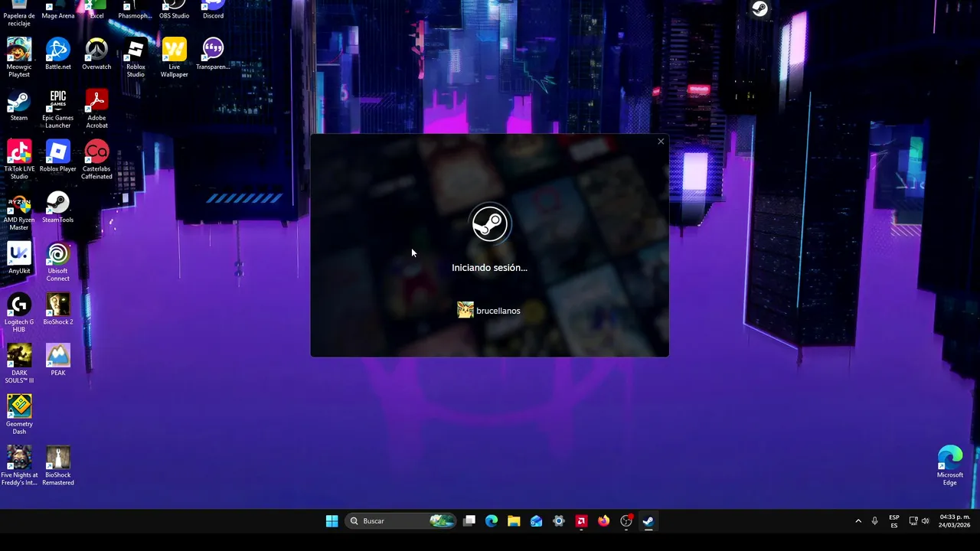Viewport: 980px width, 551px height.
Task: Select the Casterlabs Caffeinated icon
Action: [x=96, y=160]
